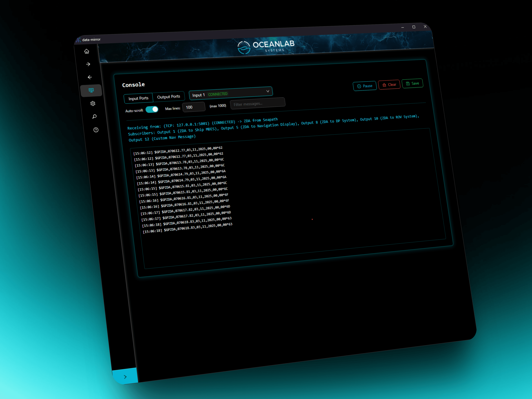Image resolution: width=532 pixels, height=399 pixels.
Task: Click the Max lines value field
Action: tap(194, 107)
